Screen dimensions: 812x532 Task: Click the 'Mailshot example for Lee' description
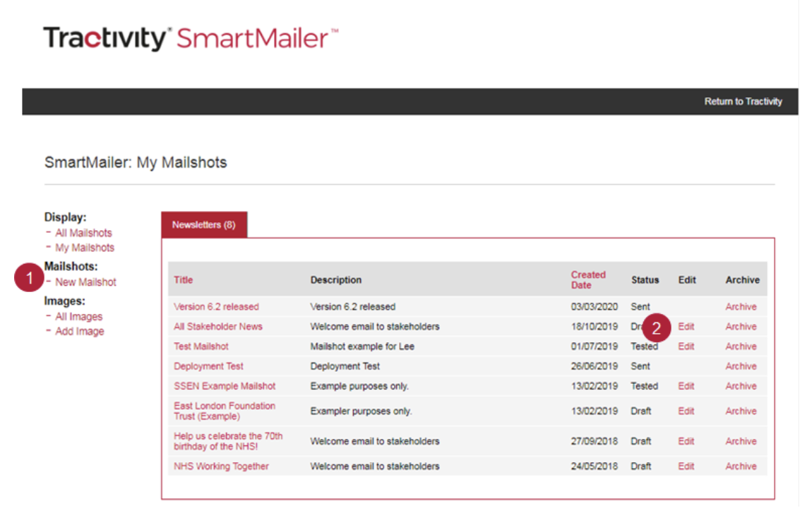[362, 346]
